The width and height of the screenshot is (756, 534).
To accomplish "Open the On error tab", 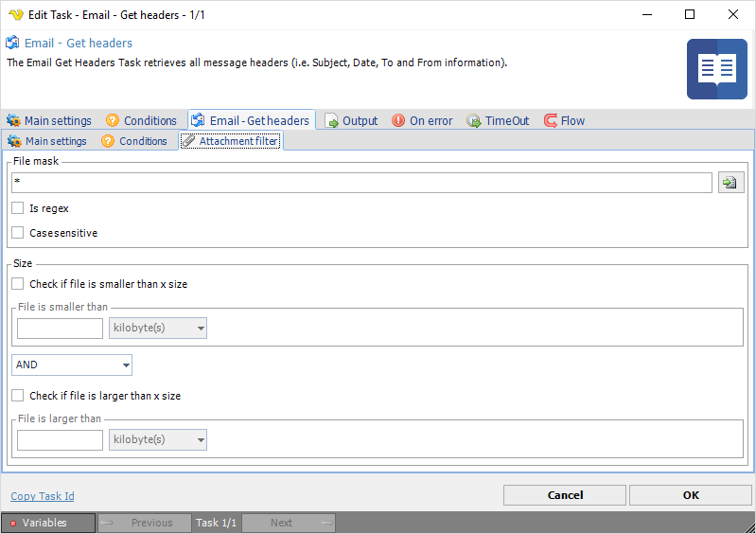I will pos(422,120).
